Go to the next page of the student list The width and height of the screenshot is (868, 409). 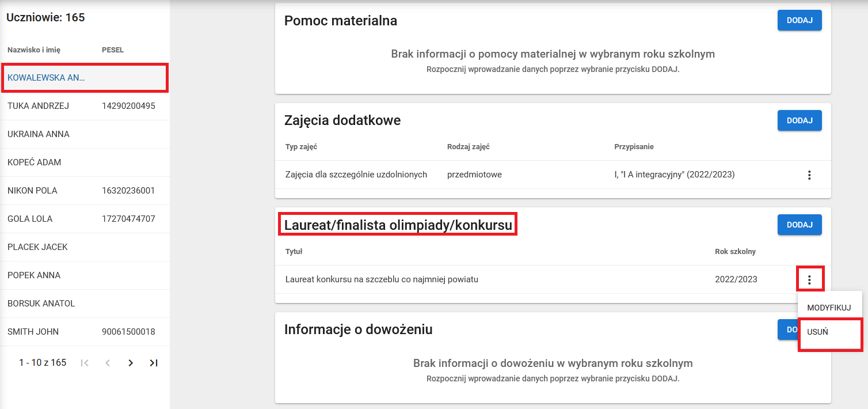130,362
